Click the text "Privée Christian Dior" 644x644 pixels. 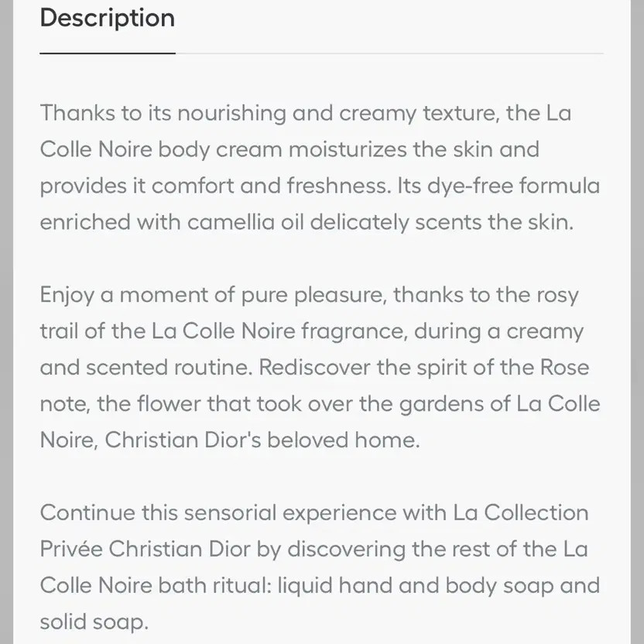pos(145,549)
